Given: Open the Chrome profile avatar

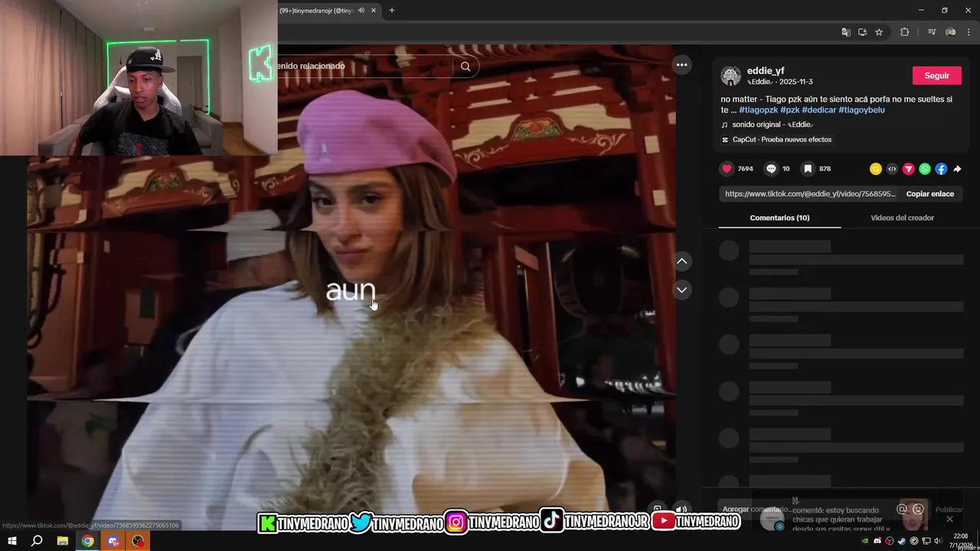Looking at the screenshot, I should click(951, 32).
